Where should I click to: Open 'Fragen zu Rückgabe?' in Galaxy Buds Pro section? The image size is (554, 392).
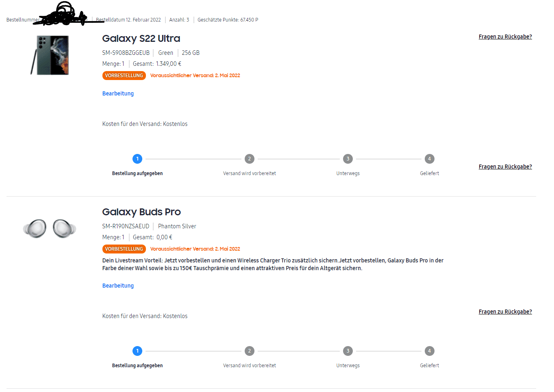tap(505, 312)
